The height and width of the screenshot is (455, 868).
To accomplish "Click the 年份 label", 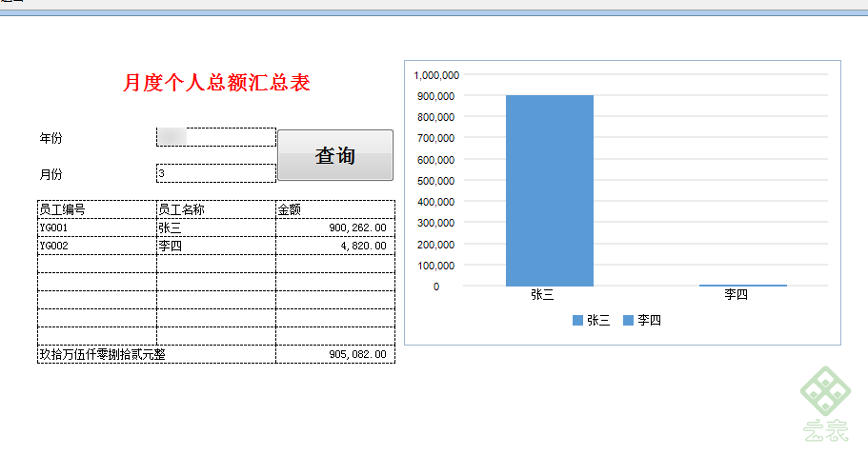I will click(50, 138).
